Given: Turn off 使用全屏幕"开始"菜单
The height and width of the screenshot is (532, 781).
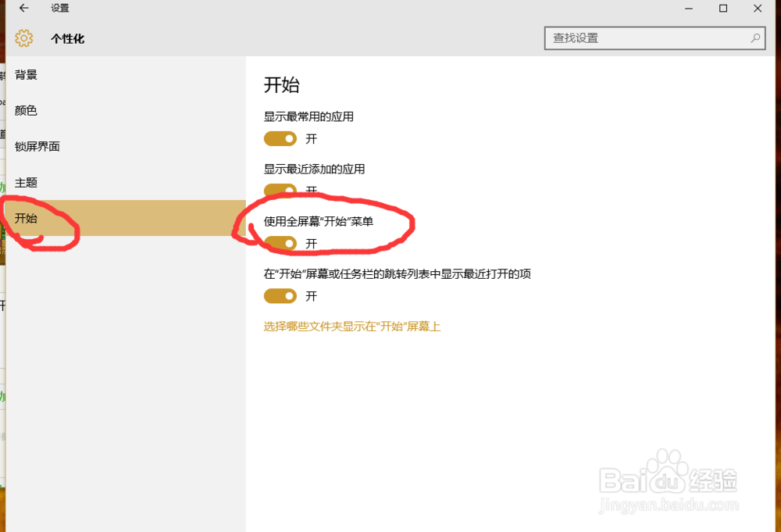Looking at the screenshot, I should pyautogui.click(x=282, y=243).
